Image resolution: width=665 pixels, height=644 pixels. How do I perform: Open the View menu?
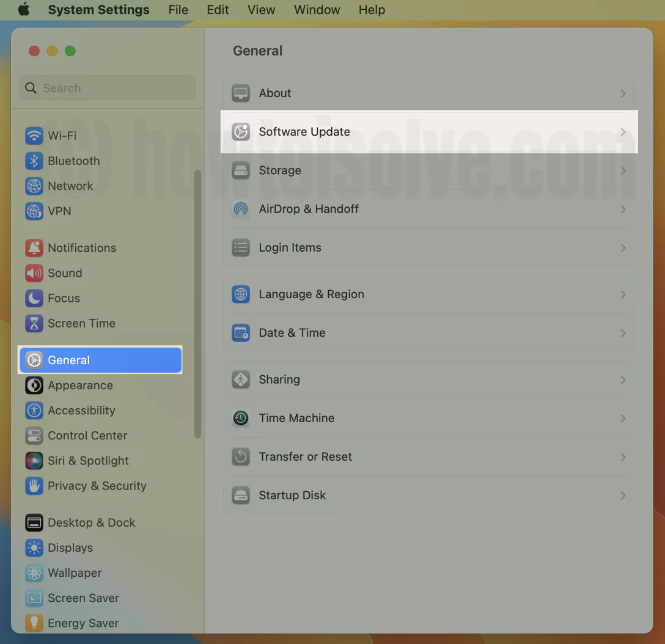[261, 9]
